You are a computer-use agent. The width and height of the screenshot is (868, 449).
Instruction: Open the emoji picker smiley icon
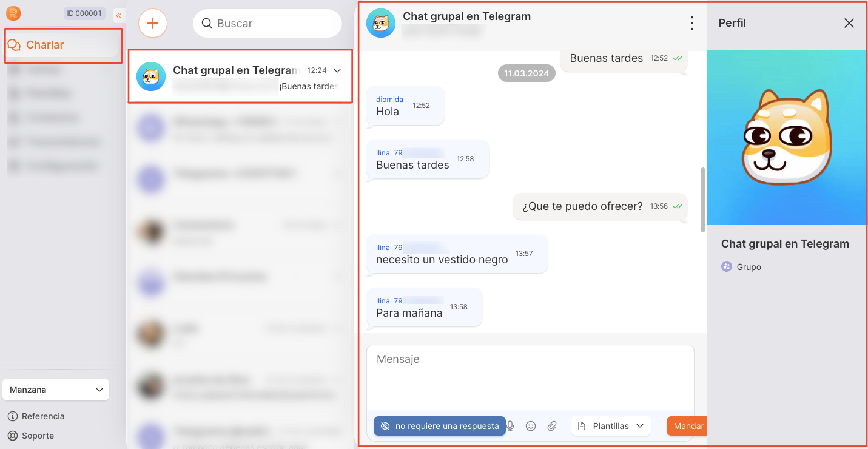(531, 426)
